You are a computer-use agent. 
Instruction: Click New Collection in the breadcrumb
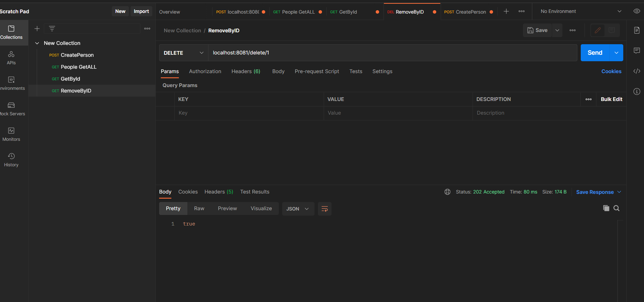click(x=182, y=31)
